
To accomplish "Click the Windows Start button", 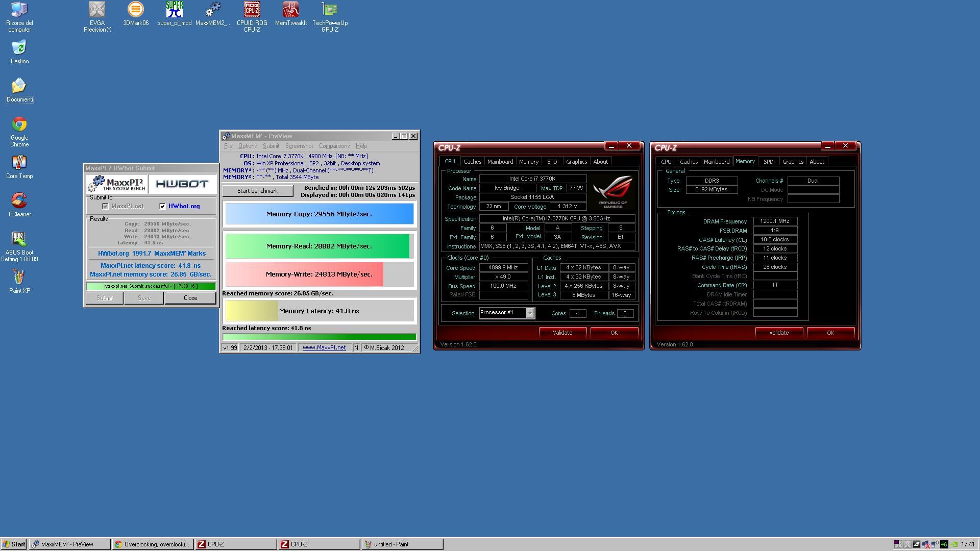I will point(14,544).
